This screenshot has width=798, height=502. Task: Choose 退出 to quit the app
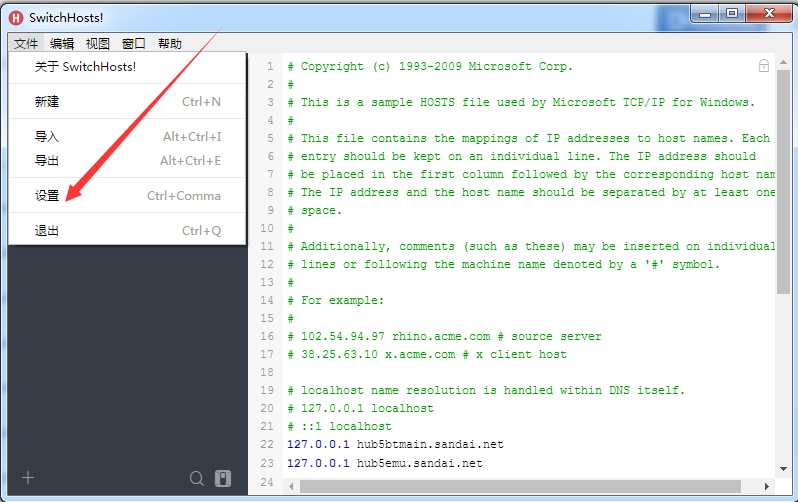click(127, 231)
